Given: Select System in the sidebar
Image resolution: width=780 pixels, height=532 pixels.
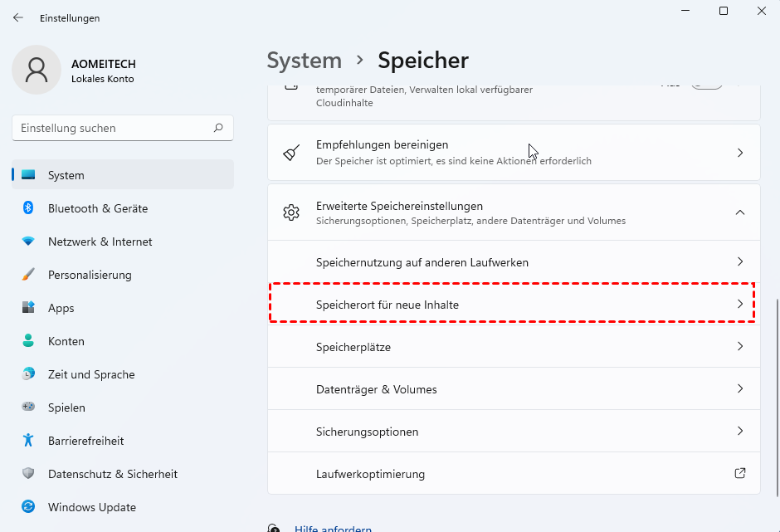Looking at the screenshot, I should (x=66, y=175).
